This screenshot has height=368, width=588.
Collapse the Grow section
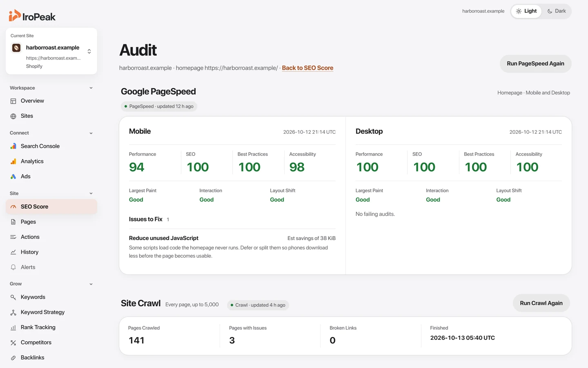[91, 284]
